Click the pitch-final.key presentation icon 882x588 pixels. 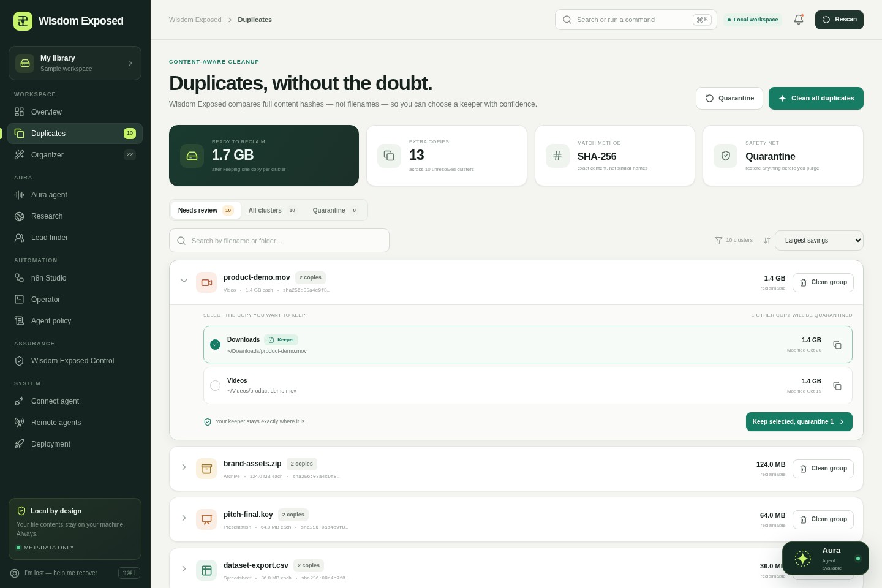coord(206,519)
